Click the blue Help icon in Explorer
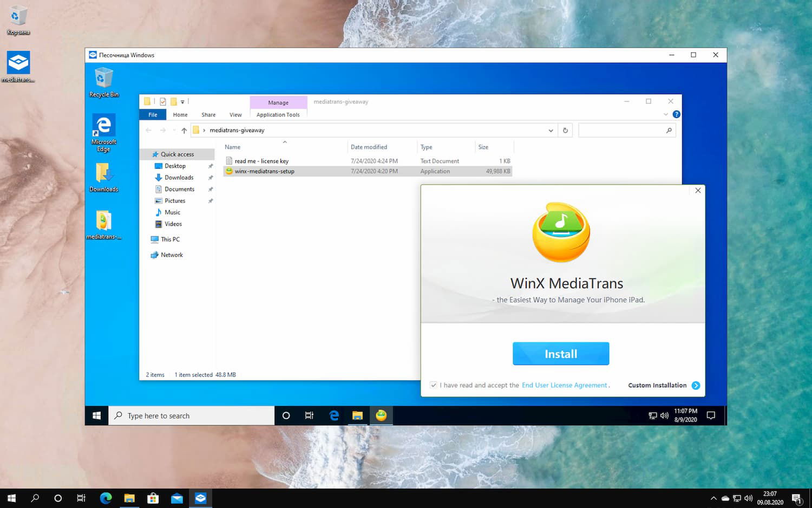This screenshot has width=812, height=508. tap(676, 114)
